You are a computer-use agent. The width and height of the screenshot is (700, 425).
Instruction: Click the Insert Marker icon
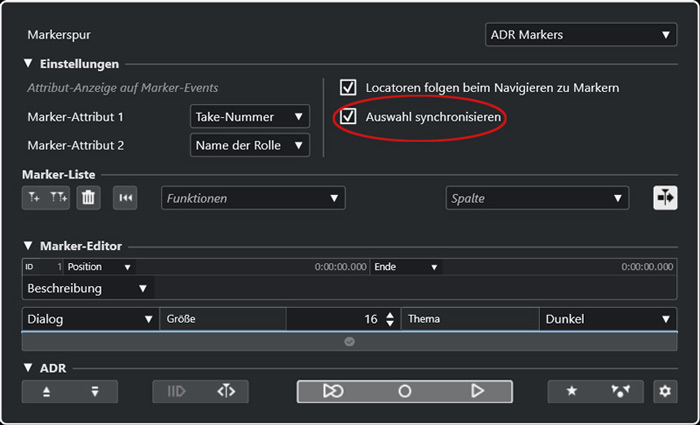point(34,198)
